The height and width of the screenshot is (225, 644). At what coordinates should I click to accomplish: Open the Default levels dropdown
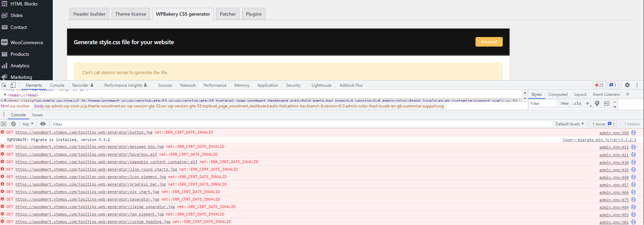pyautogui.click(x=569, y=124)
